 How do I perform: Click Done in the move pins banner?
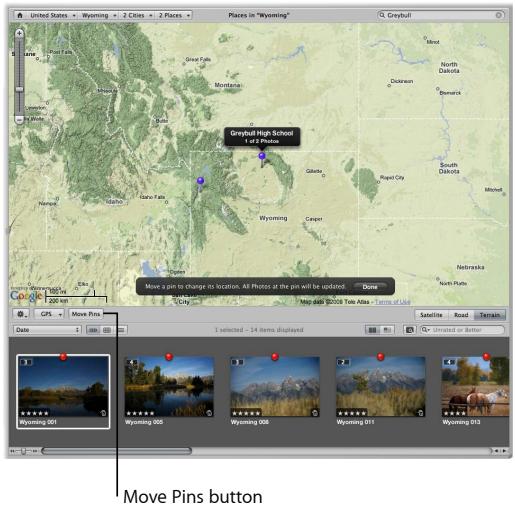pyautogui.click(x=370, y=287)
